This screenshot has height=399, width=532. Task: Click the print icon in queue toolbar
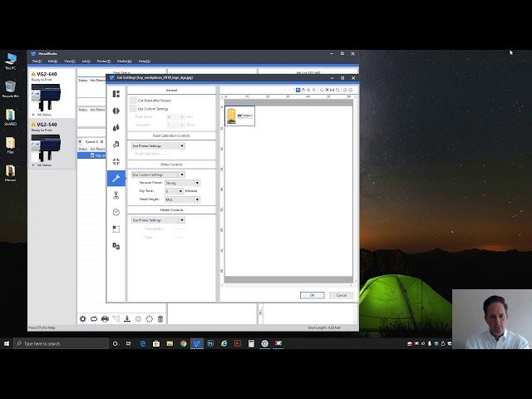[105, 318]
